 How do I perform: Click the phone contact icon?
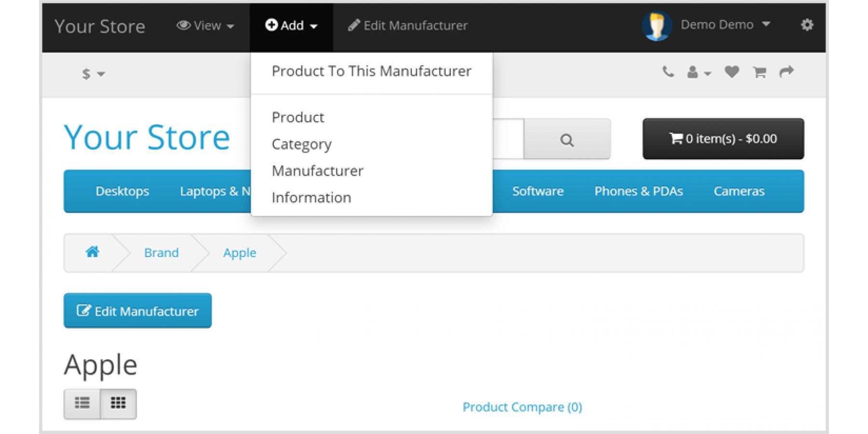[x=668, y=72]
